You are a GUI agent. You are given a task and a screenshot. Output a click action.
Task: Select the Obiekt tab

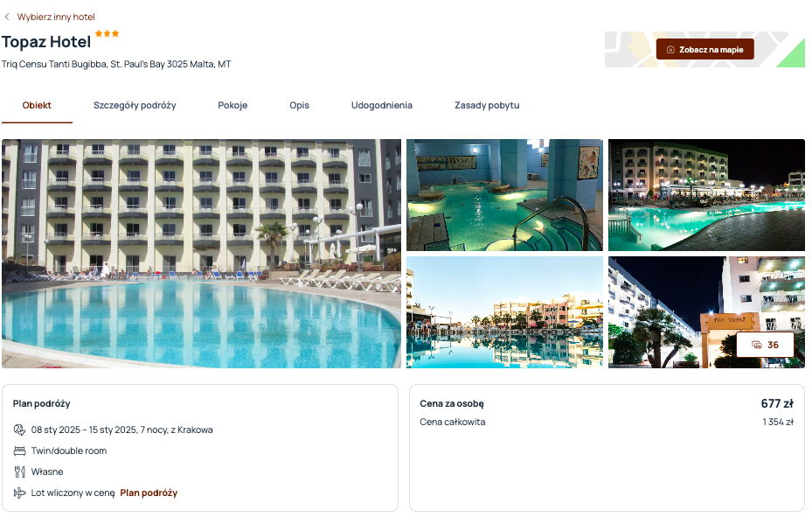(x=37, y=105)
